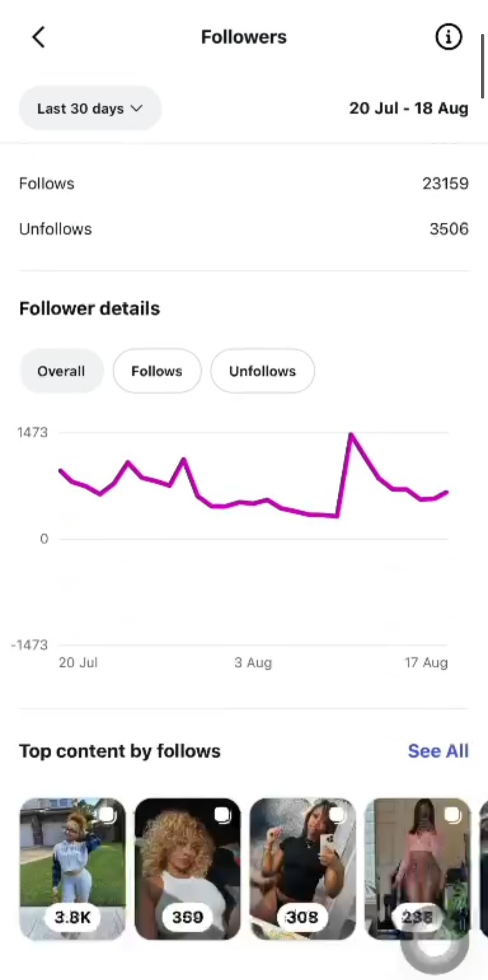Switch chart to the Unfollows filter
The height and width of the screenshot is (980, 488).
(263, 371)
